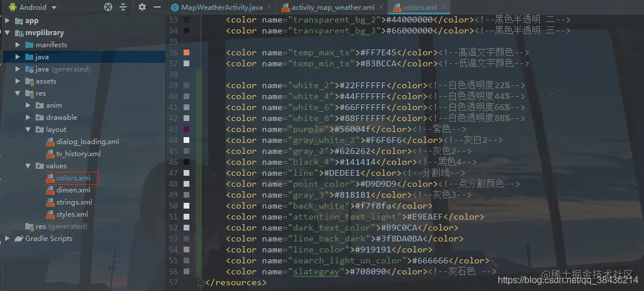Screen dimensions: 644x291
Task: Click the closing </resources> tag
Action: coord(236,283)
